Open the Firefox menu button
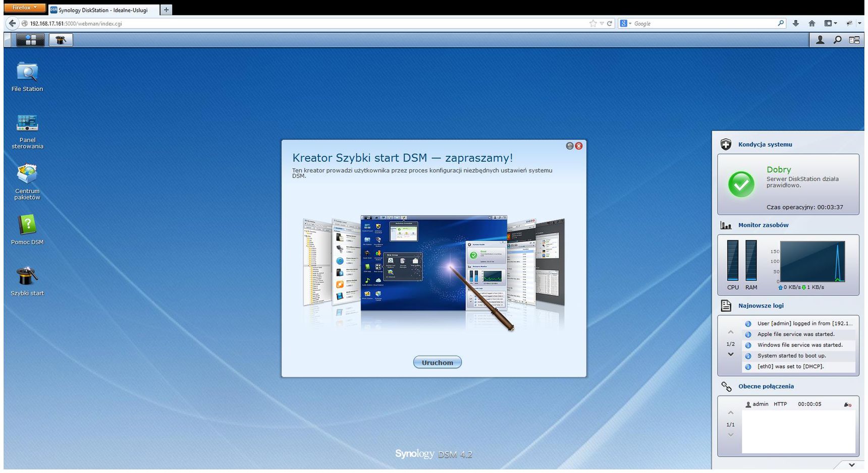 click(x=25, y=8)
